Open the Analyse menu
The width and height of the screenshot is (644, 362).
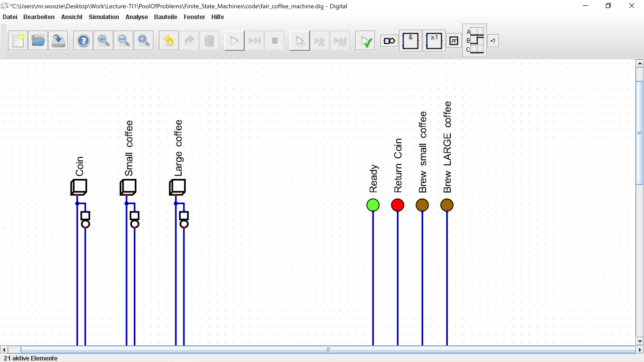137,17
